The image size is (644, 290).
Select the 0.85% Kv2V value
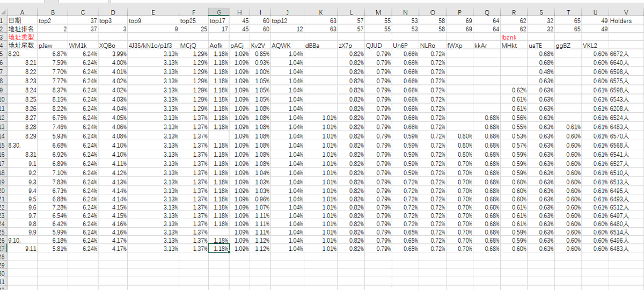click(x=260, y=54)
